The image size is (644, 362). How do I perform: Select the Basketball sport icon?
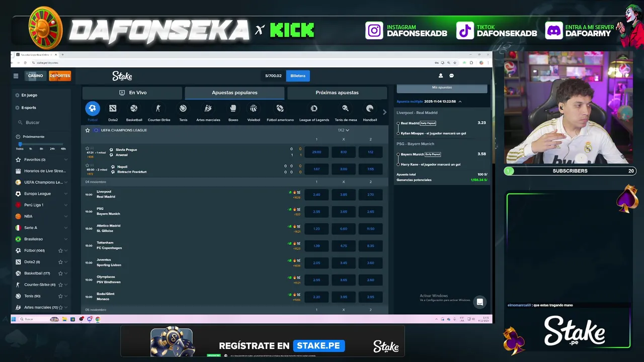point(134,108)
